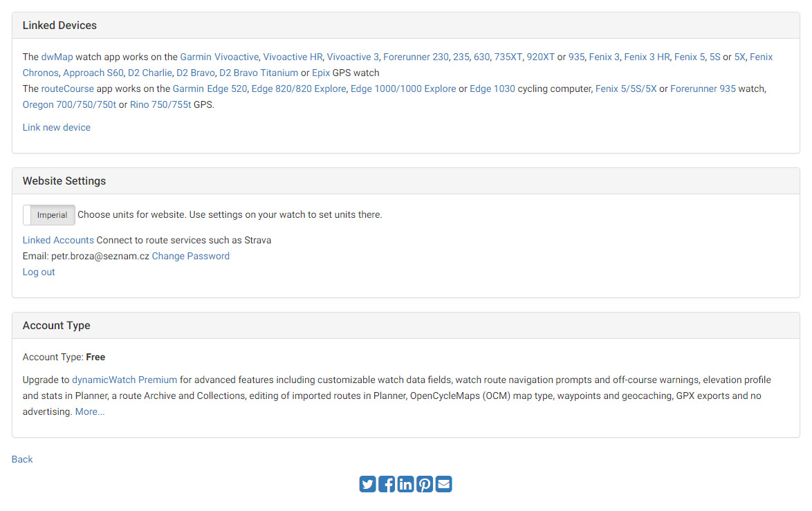
Task: Click Change Password
Action: pos(191,257)
